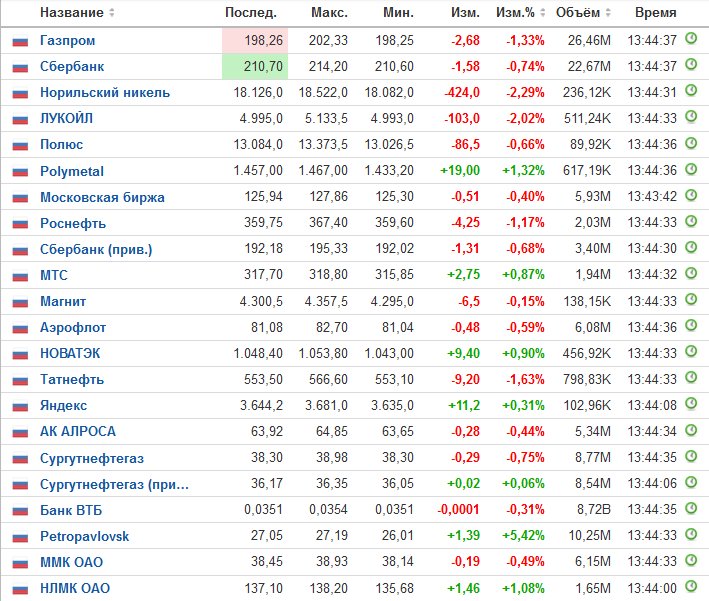Click the -0,0001 change value

(x=458, y=510)
